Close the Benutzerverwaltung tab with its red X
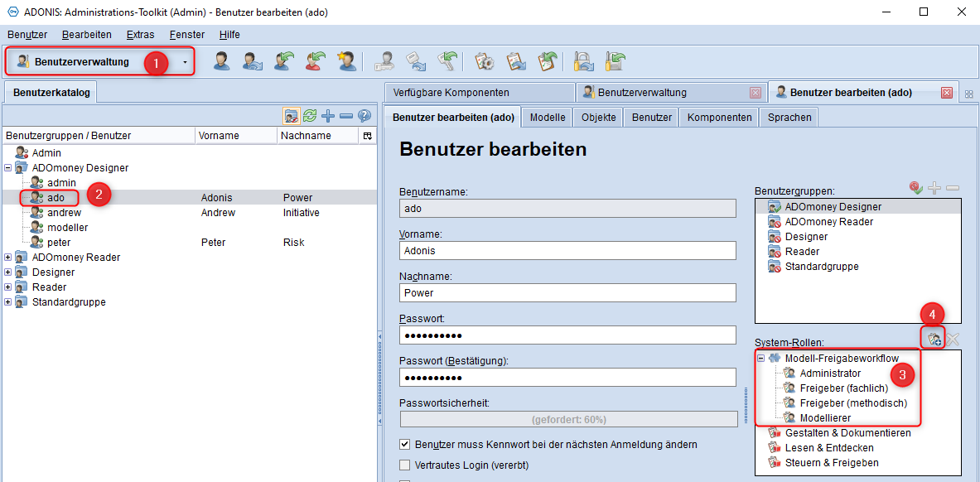 [755, 93]
